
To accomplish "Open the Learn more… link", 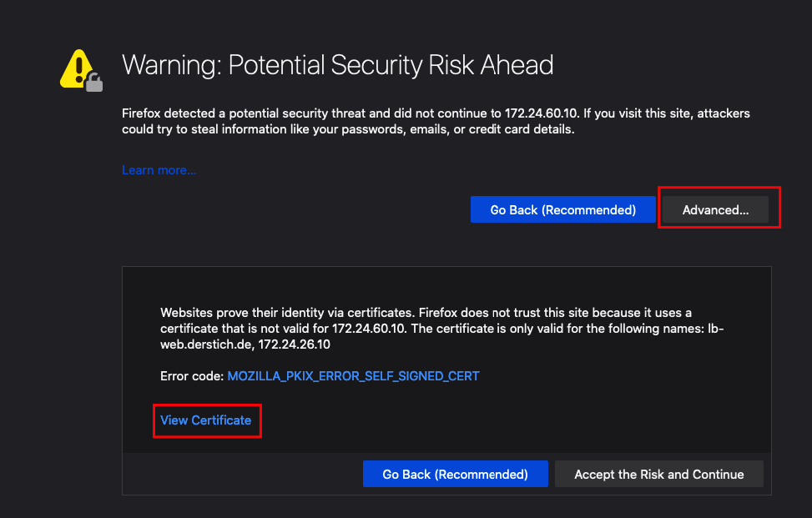I will tap(159, 170).
